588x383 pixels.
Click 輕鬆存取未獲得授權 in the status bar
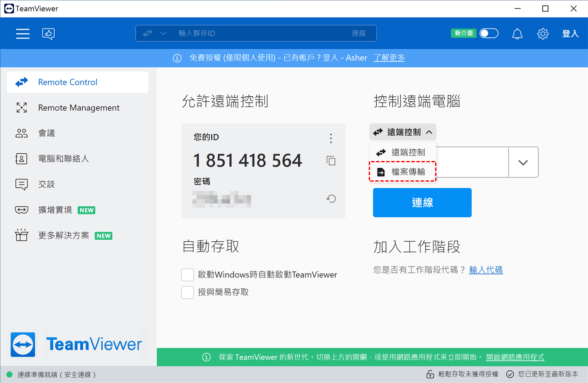468,374
